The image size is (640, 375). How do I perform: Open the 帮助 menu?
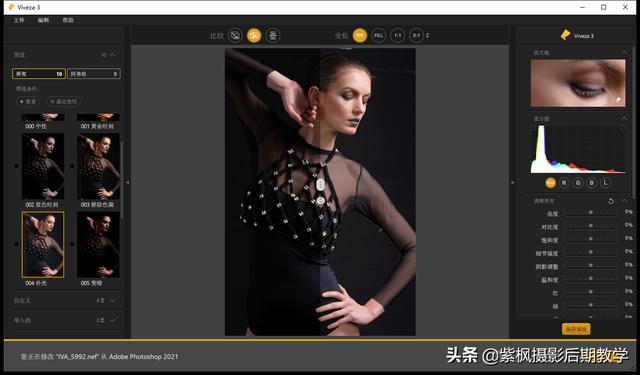coord(68,20)
